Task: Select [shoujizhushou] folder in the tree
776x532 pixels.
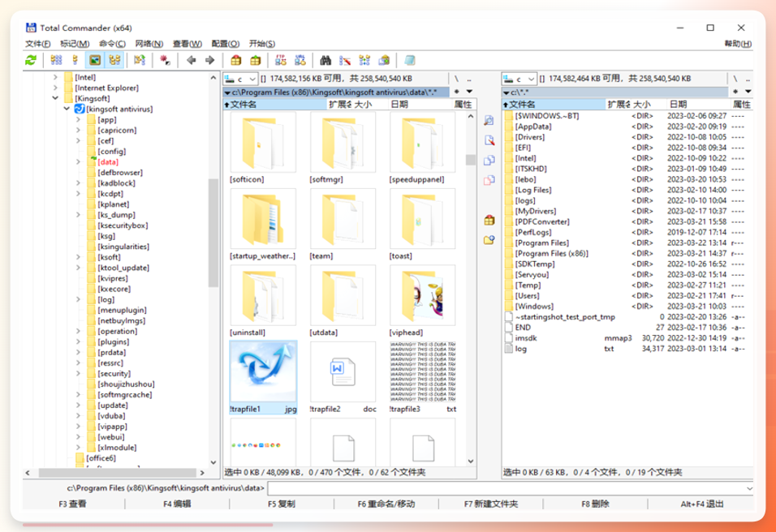Action: pos(126,384)
